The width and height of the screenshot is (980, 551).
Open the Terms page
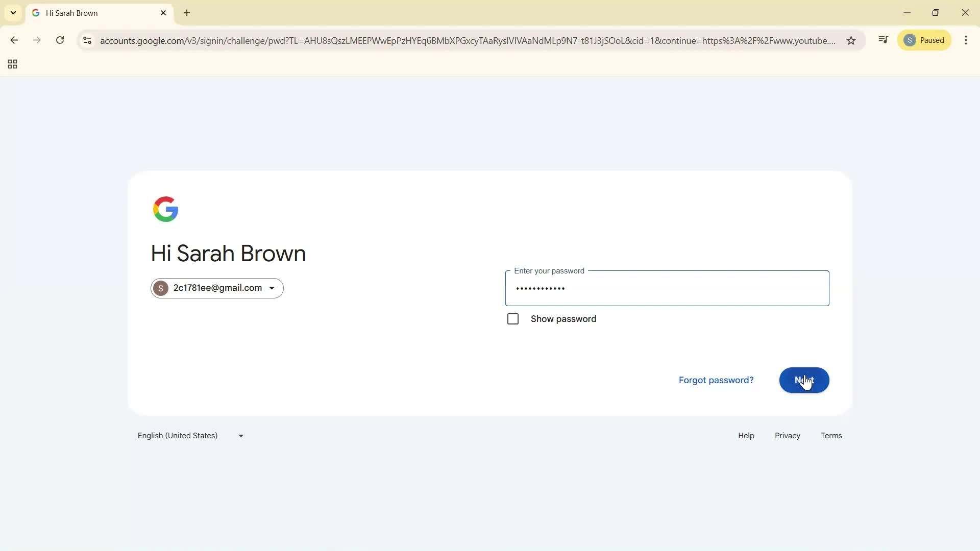pyautogui.click(x=831, y=435)
